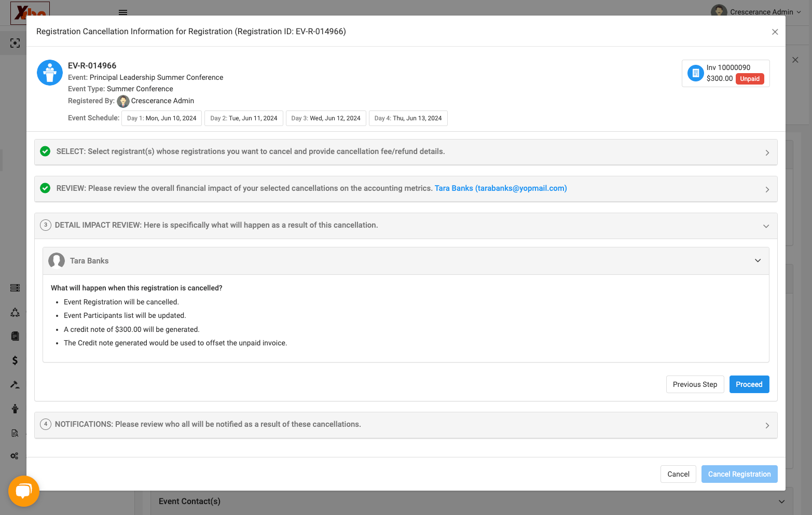Click the scan/focus icon in the sidebar
This screenshot has width=812, height=515.
point(15,43)
